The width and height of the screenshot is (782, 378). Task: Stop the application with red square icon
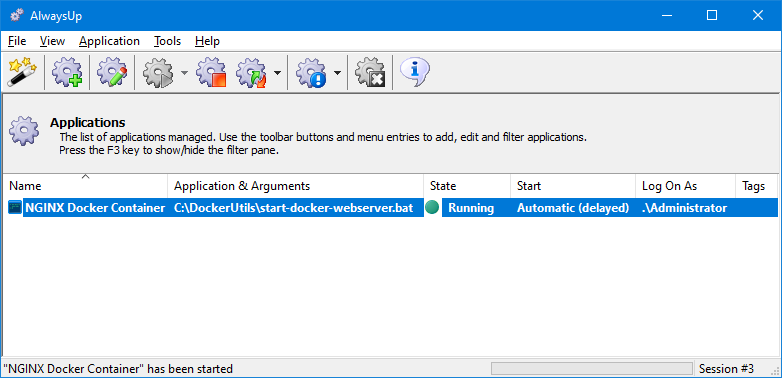[210, 72]
